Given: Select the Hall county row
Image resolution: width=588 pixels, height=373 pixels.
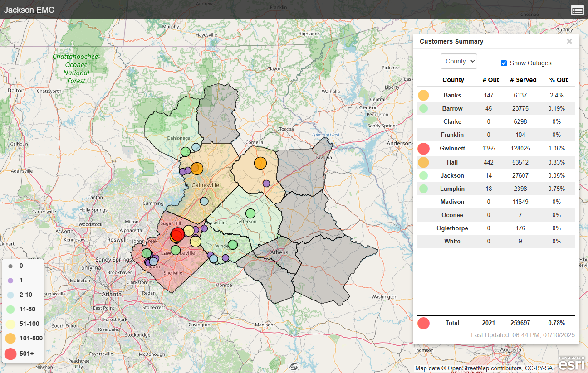Looking at the screenshot, I should pos(452,162).
